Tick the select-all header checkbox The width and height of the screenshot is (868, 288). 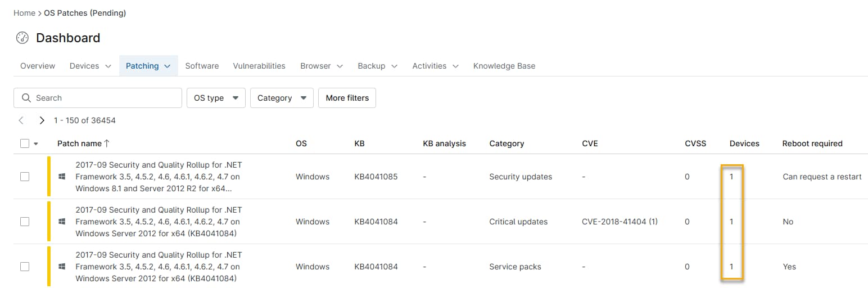tap(25, 143)
